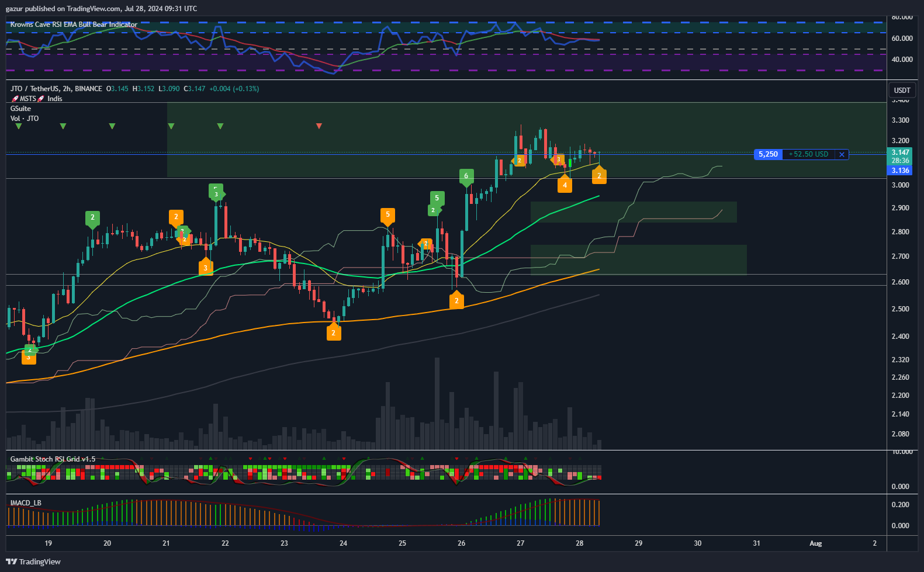Select the Gambit Stoch RSI Grid v1.5 title
924x572 pixels.
point(53,459)
